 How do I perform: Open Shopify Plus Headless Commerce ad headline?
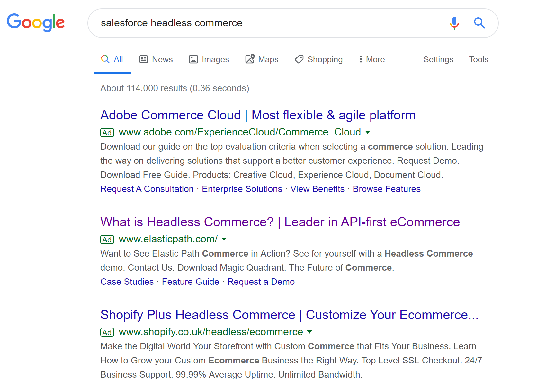(290, 315)
